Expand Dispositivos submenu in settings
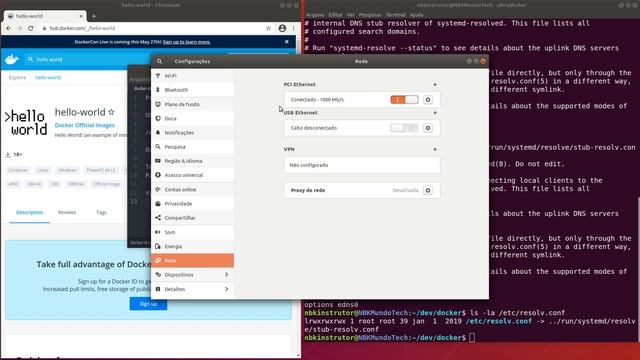 tap(192, 275)
